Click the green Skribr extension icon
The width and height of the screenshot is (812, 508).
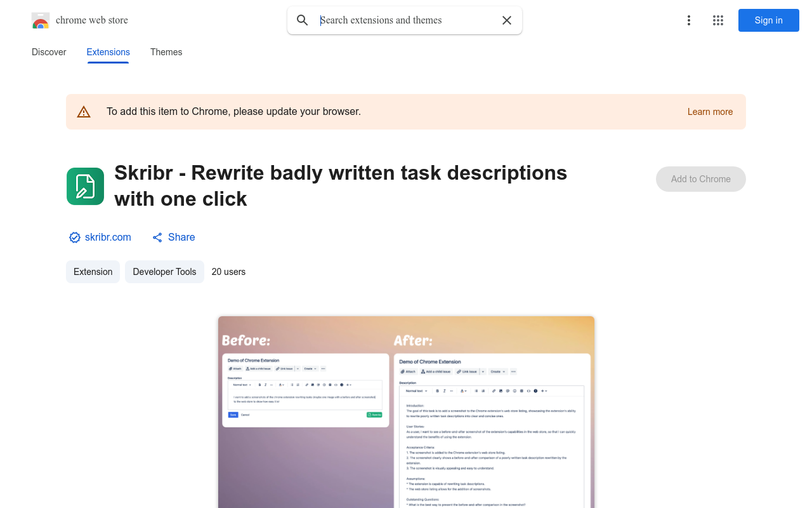tap(85, 186)
